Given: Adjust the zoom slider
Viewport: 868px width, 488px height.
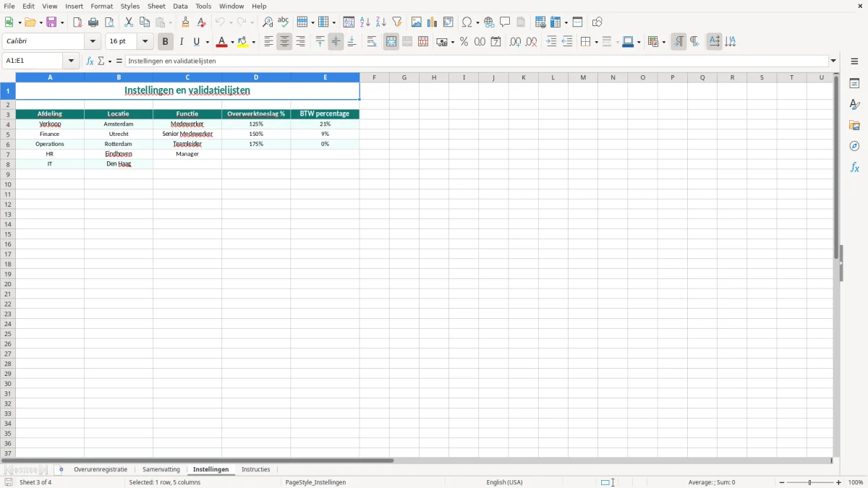Looking at the screenshot, I should coord(810,482).
